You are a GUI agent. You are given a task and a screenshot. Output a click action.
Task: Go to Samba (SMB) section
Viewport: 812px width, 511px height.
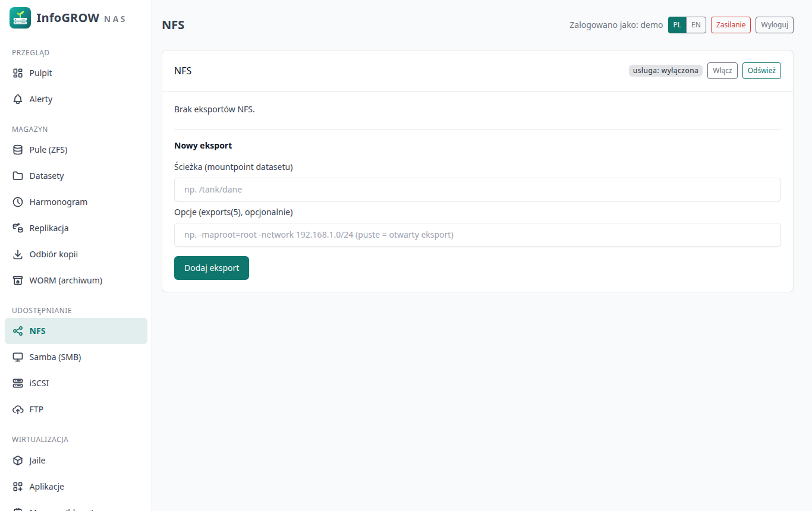pyautogui.click(x=76, y=357)
